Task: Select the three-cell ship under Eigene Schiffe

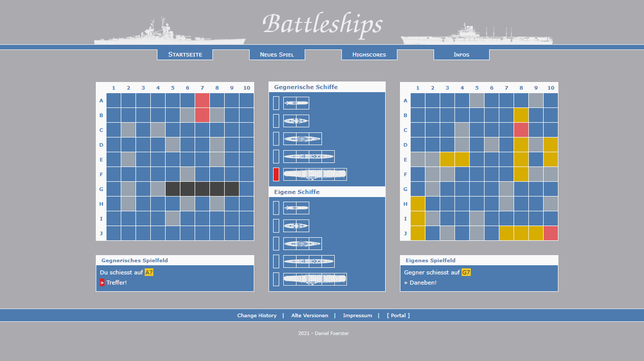Action: coord(303,243)
